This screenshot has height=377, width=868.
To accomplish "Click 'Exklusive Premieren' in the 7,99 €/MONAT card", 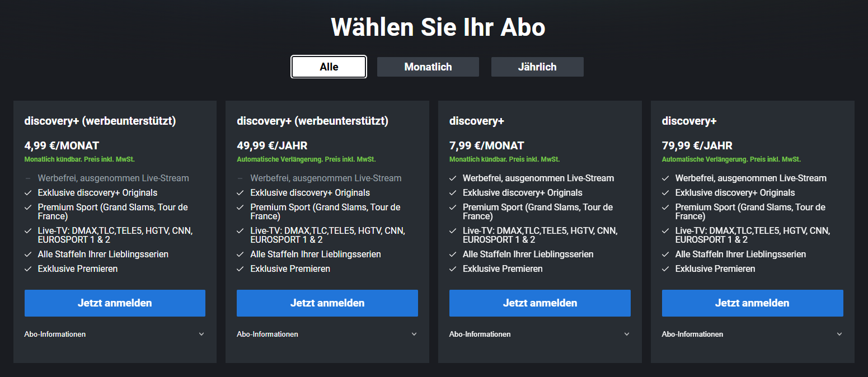I will click(x=503, y=269).
